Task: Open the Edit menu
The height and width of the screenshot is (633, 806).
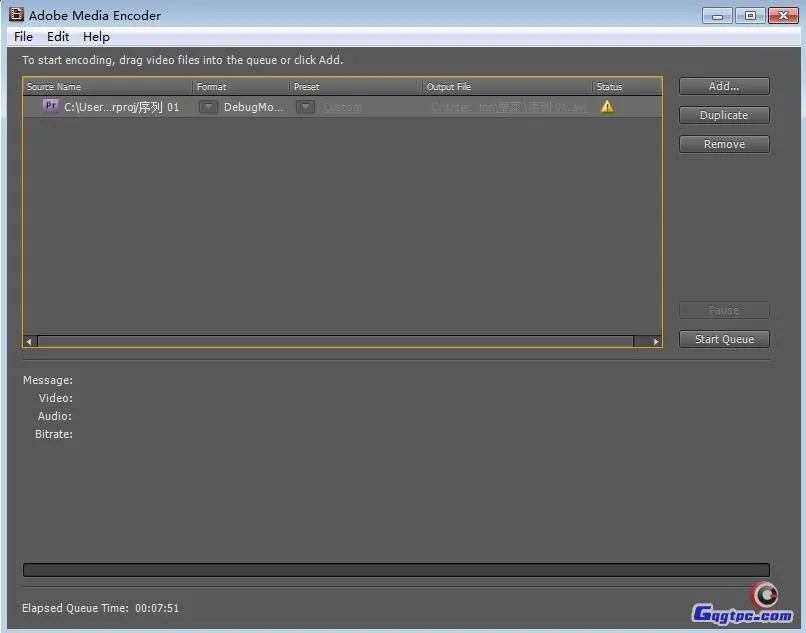Action: pos(58,37)
